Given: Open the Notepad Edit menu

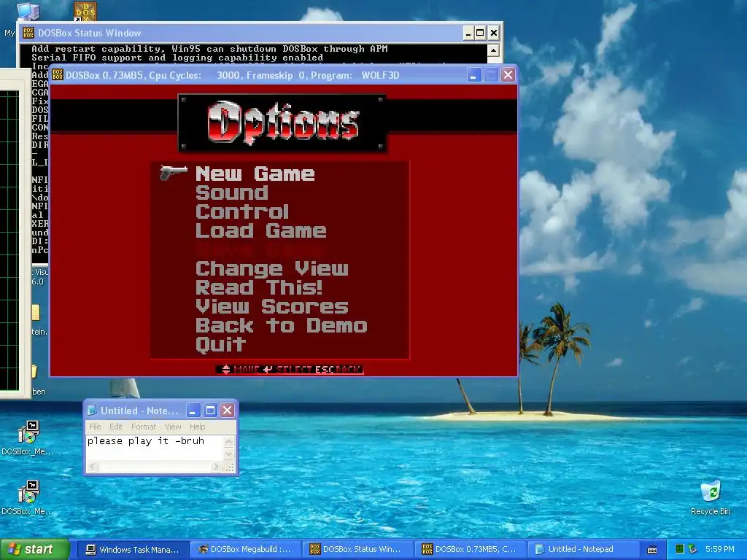Looking at the screenshot, I should click(x=116, y=427).
